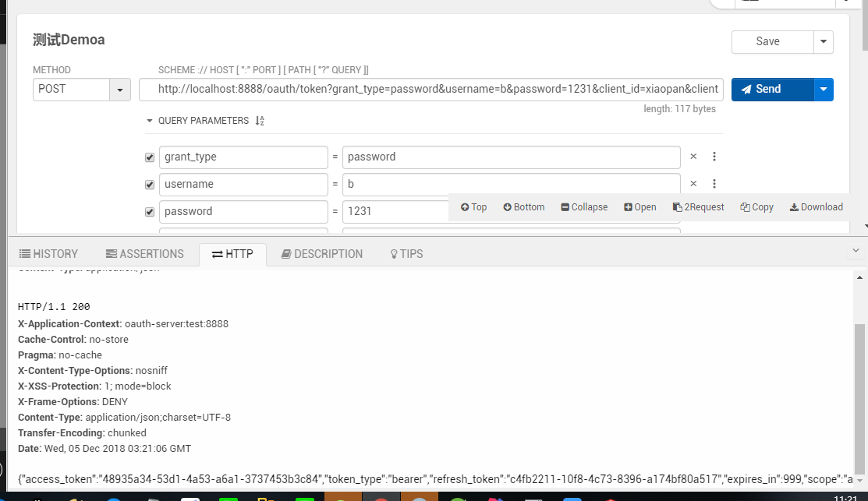Click the Date header line
The height and width of the screenshot is (501, 868).
click(x=104, y=449)
